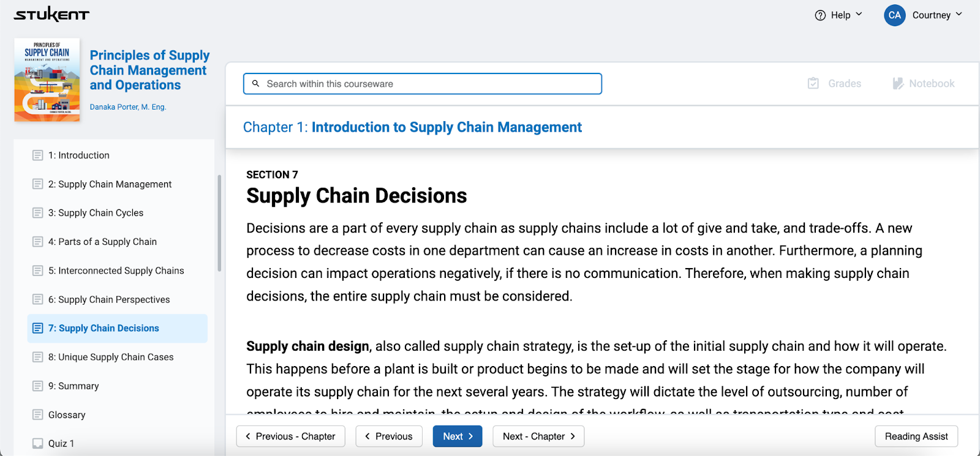Click the sidebar scrollbar
Image resolution: width=980 pixels, height=456 pixels.
[219, 223]
